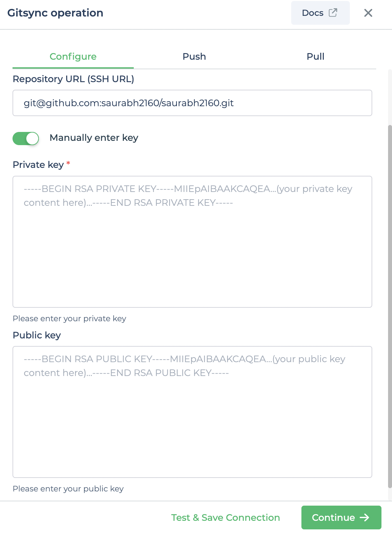392x533 pixels.
Task: Click the helper text under Private key
Action: point(69,319)
